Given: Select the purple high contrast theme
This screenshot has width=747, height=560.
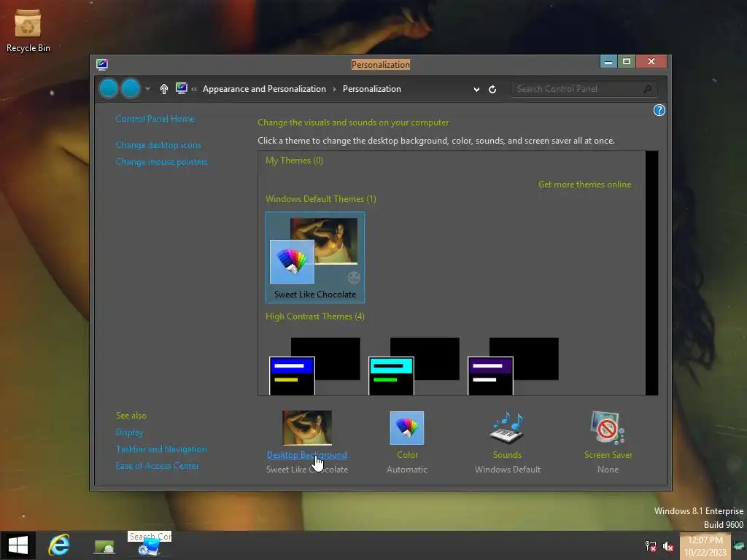Looking at the screenshot, I should tap(513, 366).
